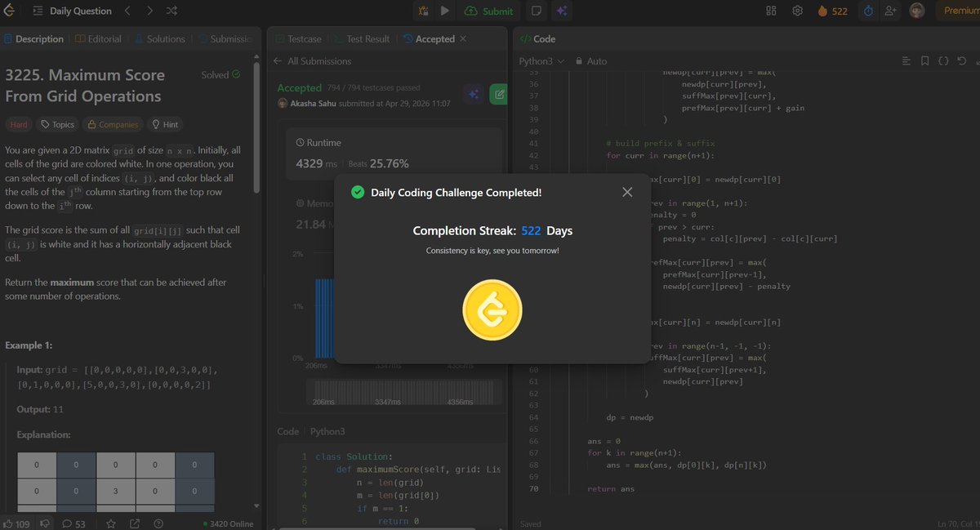
Task: Click the format code icon in editor toolbar
Action: (906, 61)
